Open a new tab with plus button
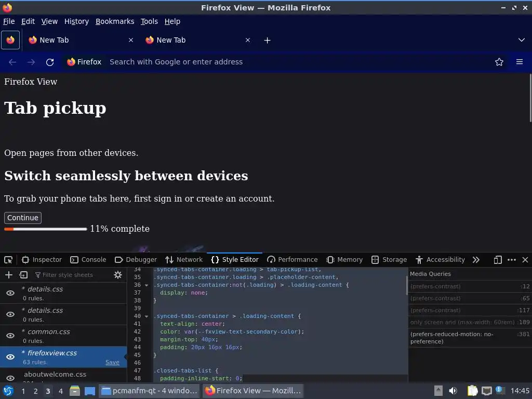The height and width of the screenshot is (399, 532). 268,41
